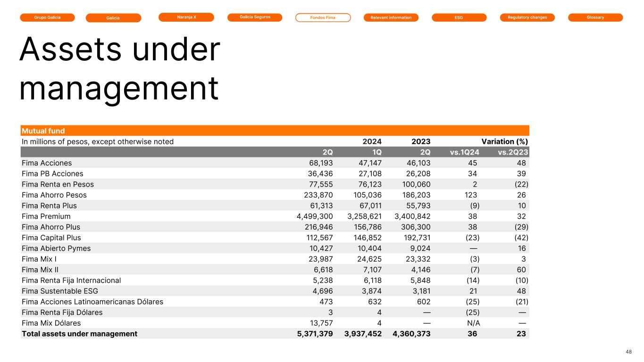This screenshot has height=362, width=644.
Task: Select the total value 5,371,379
Action: tap(311, 334)
